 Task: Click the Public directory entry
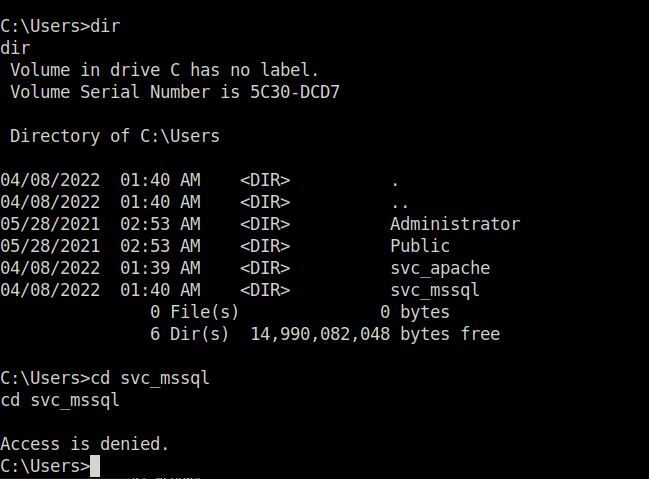click(420, 246)
